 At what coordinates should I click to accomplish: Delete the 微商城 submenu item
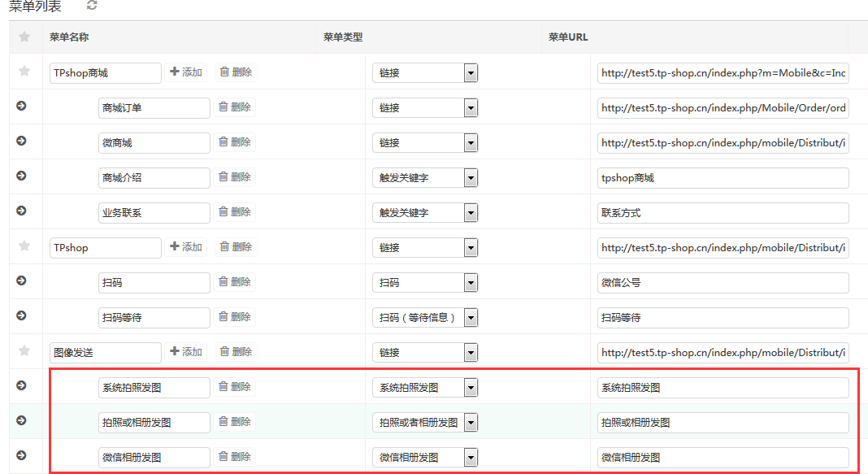pyautogui.click(x=235, y=142)
